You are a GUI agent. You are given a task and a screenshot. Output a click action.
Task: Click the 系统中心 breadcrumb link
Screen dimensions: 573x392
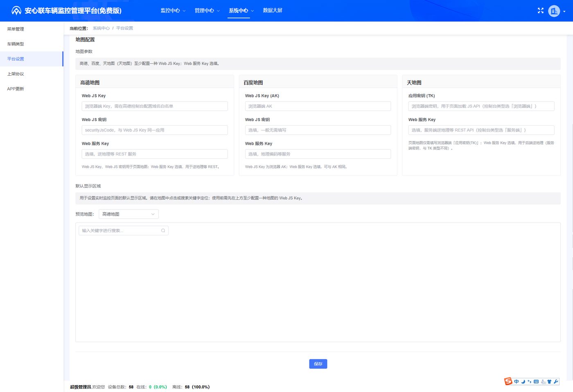101,28
